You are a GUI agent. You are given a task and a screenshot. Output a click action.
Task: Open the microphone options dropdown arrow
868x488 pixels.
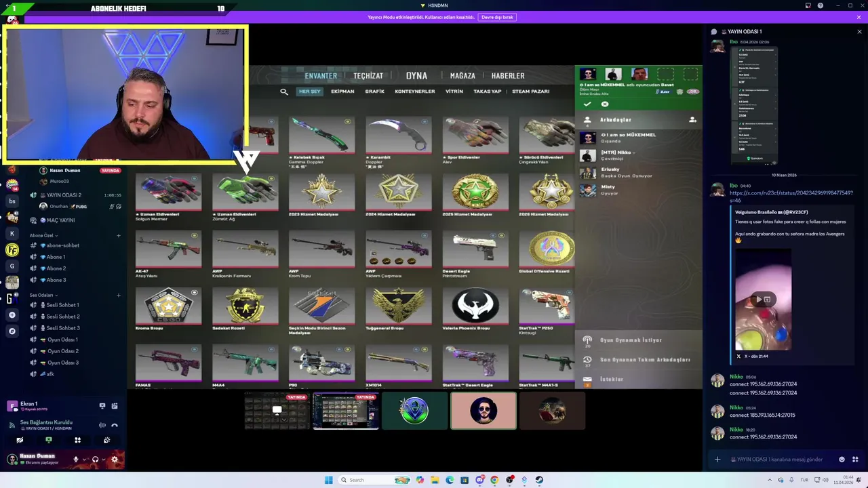[84, 460]
